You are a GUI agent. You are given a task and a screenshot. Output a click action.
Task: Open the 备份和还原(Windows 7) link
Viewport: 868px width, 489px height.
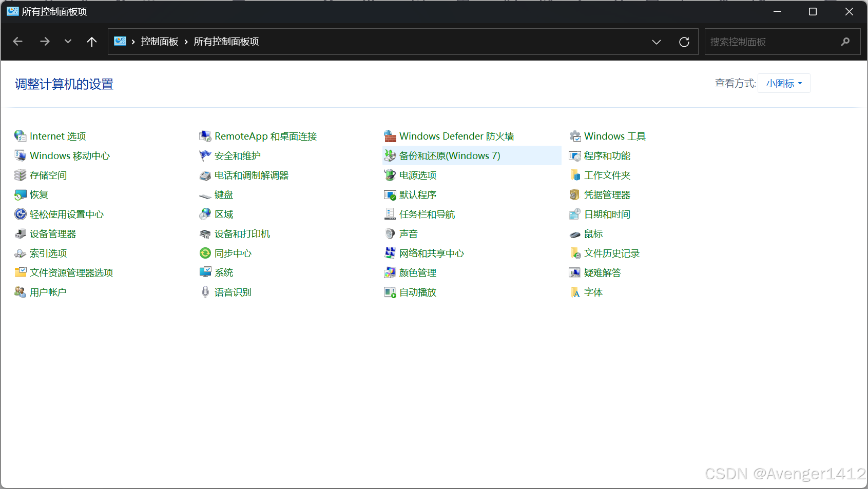[x=450, y=155]
